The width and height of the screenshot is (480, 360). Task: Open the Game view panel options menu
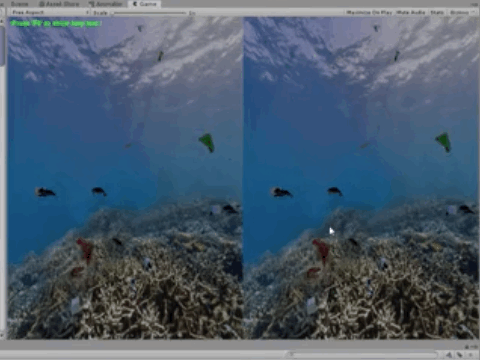475,4
